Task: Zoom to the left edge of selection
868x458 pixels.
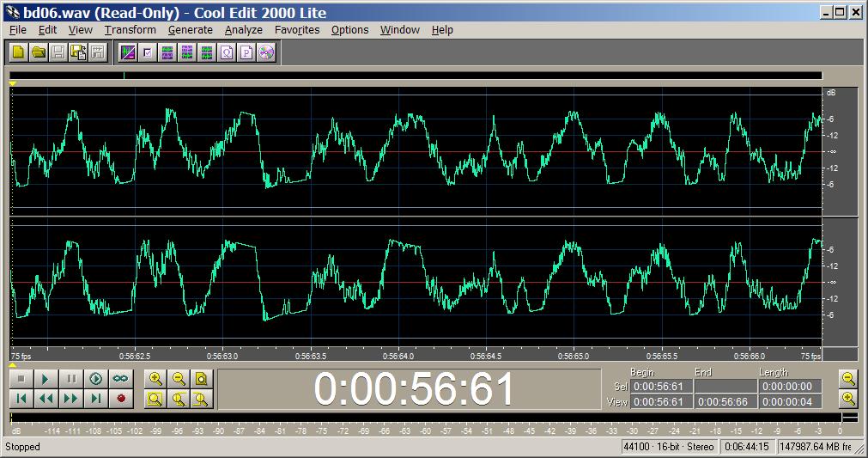Action: [x=179, y=398]
